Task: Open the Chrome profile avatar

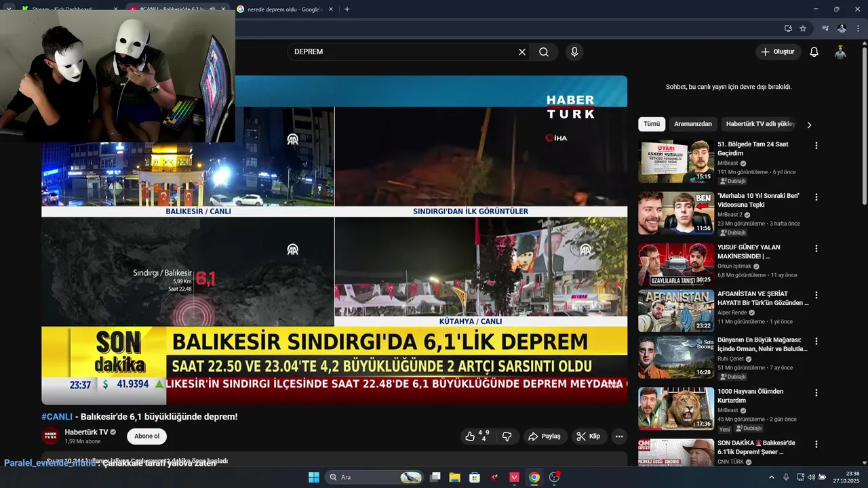Action: (x=842, y=28)
